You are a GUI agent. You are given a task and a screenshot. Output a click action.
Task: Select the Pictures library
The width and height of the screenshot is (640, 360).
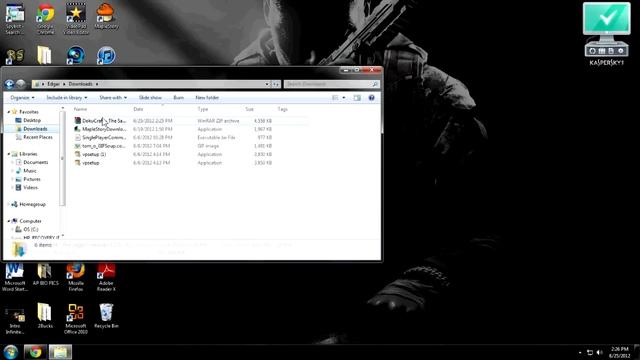[32, 179]
